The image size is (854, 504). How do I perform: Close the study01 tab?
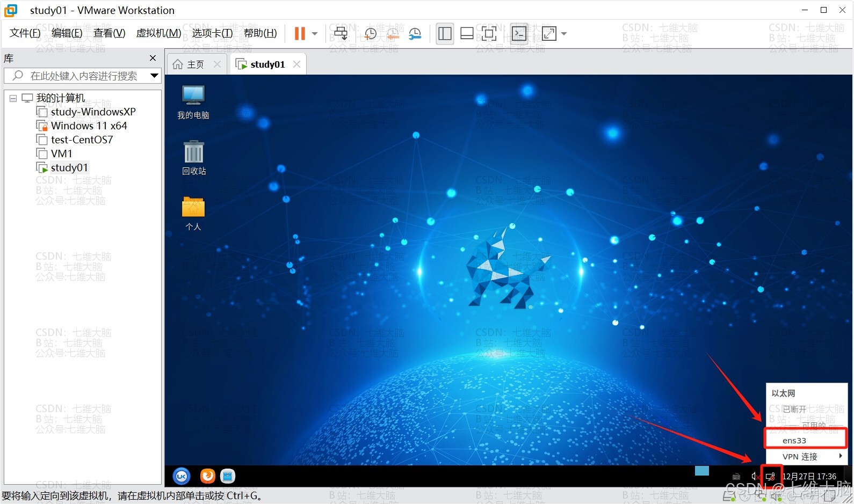click(x=296, y=64)
